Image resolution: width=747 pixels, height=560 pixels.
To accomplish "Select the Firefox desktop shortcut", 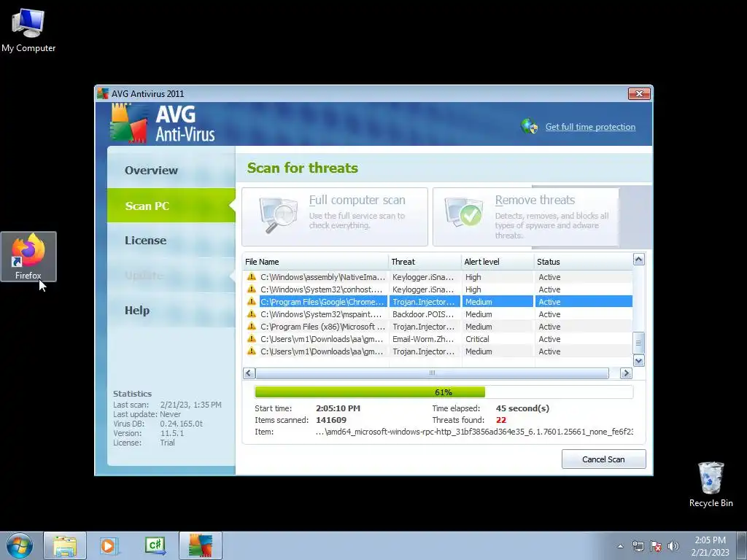I will point(28,257).
